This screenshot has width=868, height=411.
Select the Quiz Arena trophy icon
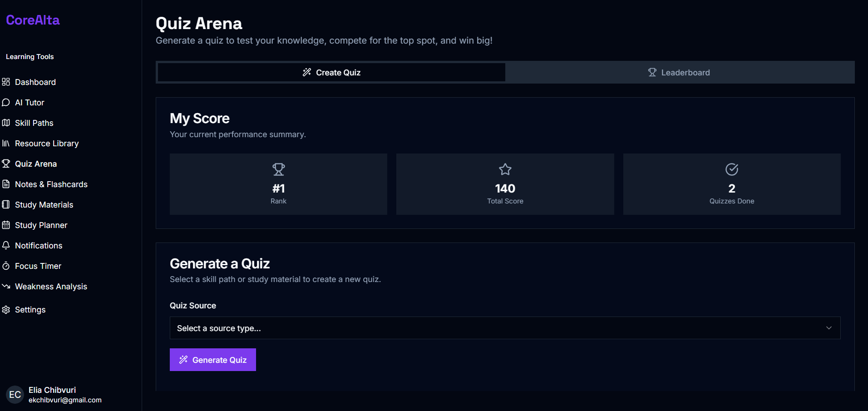click(x=6, y=163)
